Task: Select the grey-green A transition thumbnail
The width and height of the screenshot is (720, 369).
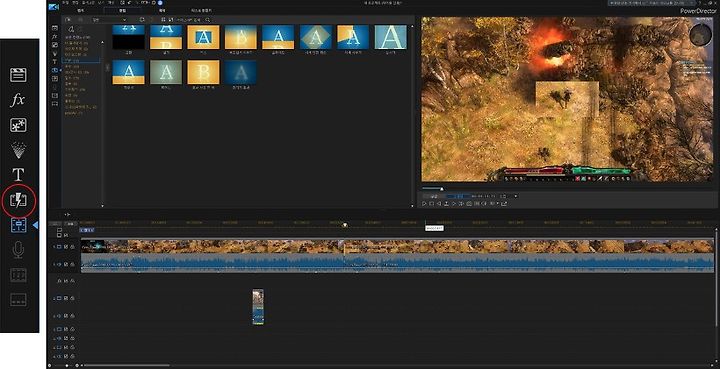Action: pos(166,72)
